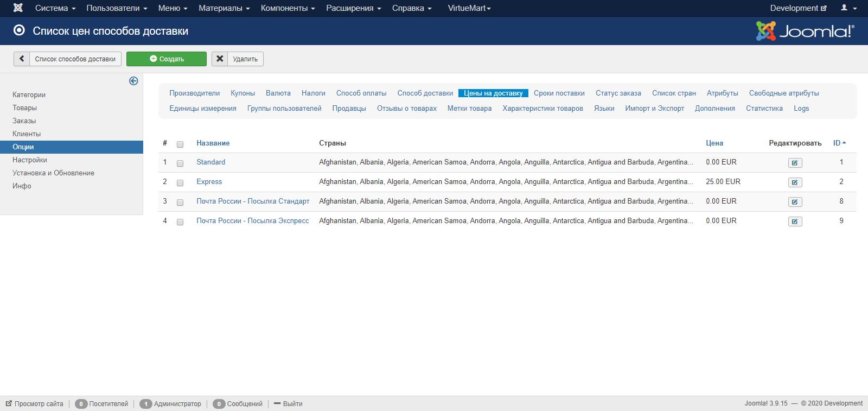Expand the Расширения dropdown menu
The image size is (868, 411).
(354, 8)
